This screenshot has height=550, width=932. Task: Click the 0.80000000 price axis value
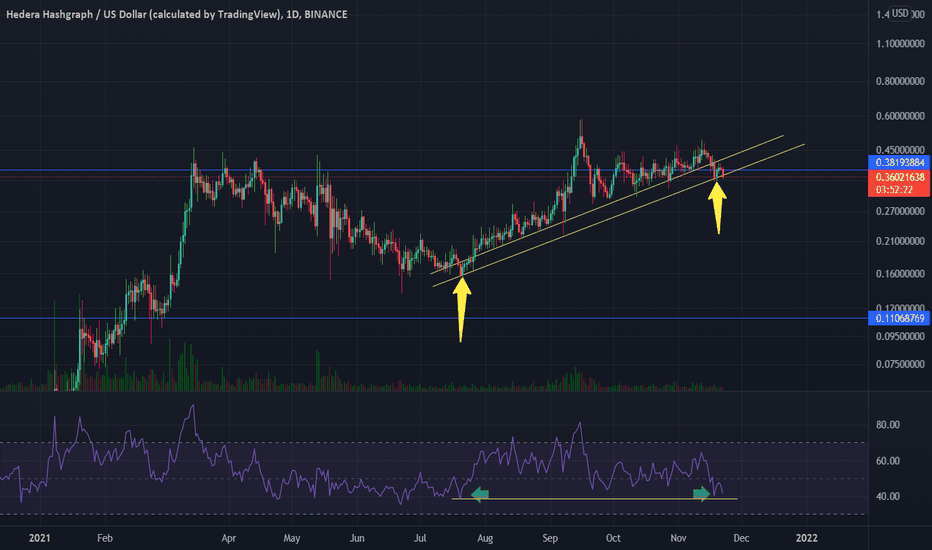(900, 81)
